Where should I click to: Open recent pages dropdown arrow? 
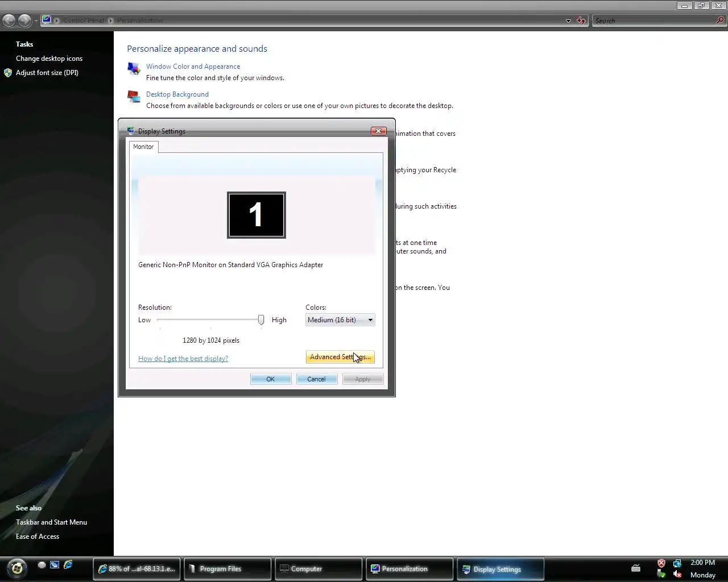(36, 21)
